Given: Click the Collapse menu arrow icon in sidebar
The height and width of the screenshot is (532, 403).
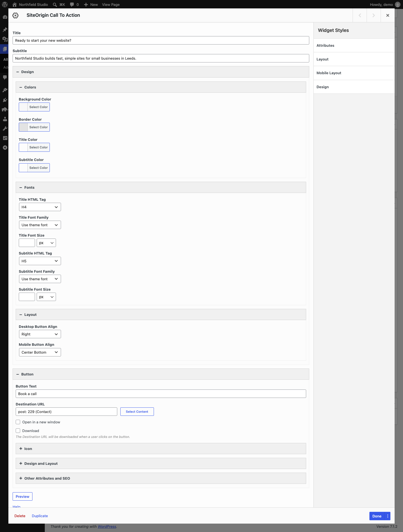Looking at the screenshot, I should point(5,148).
